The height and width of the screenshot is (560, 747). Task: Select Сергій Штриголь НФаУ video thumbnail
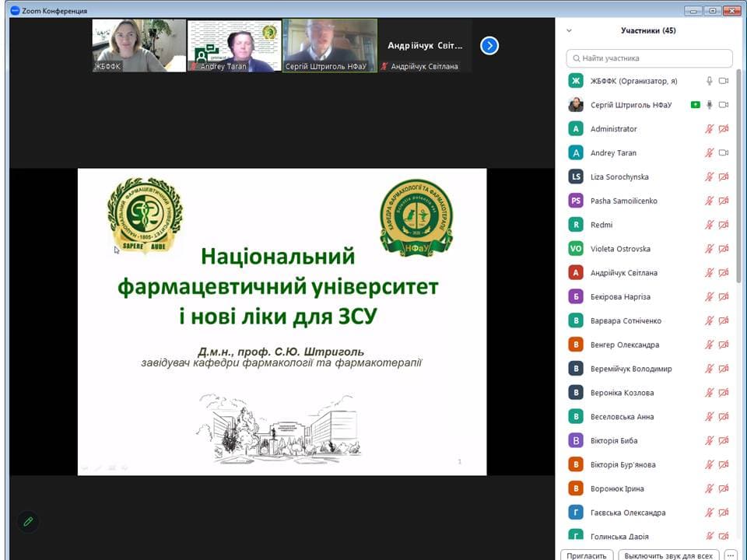click(330, 46)
